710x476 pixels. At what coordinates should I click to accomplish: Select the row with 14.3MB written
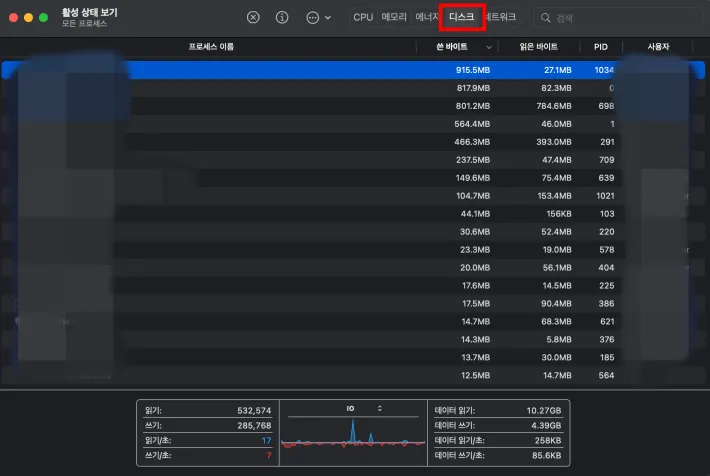(353, 340)
